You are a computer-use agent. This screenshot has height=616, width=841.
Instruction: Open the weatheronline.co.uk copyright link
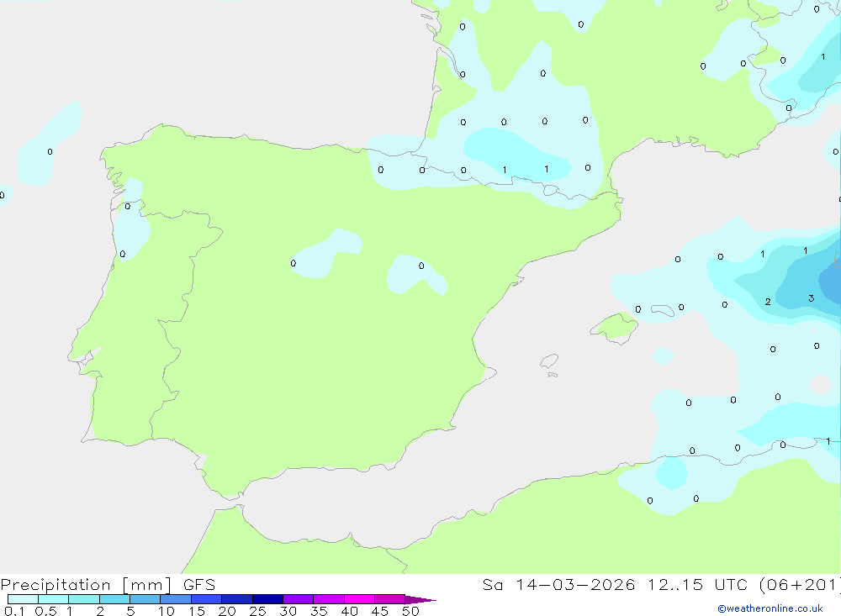click(x=770, y=608)
